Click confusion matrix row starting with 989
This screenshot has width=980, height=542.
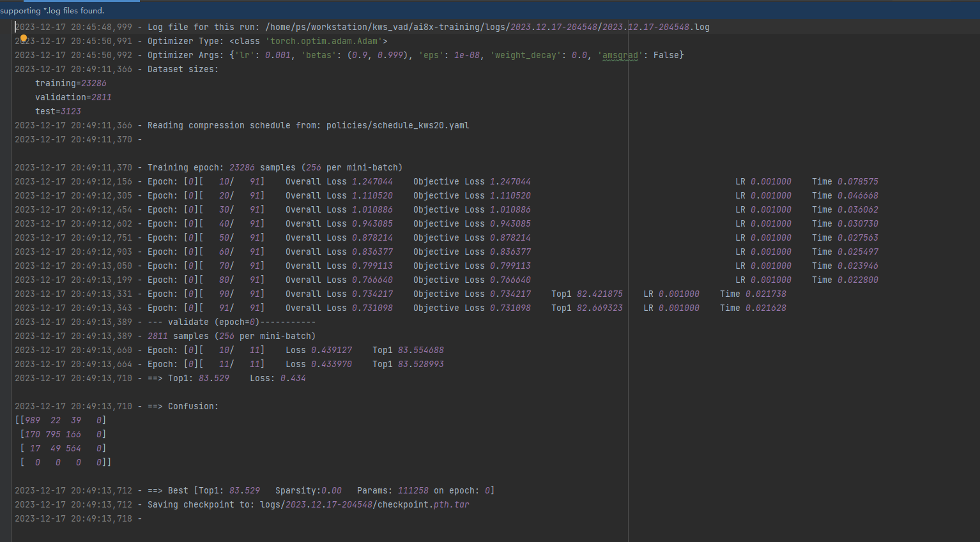tap(61, 420)
